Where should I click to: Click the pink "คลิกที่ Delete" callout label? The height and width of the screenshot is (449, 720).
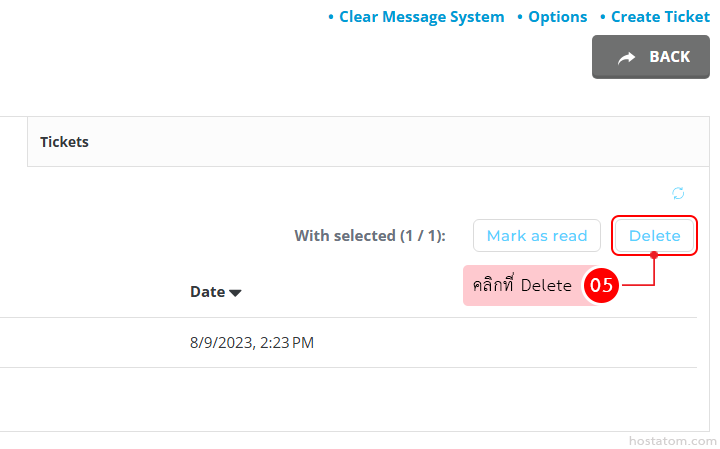click(x=522, y=286)
